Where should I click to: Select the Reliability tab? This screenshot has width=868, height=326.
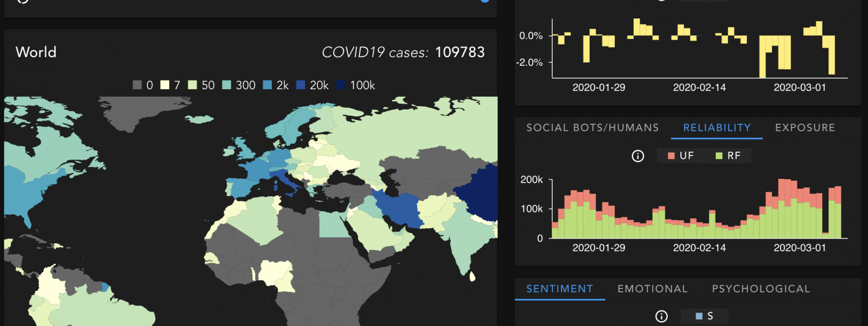pyautogui.click(x=717, y=128)
